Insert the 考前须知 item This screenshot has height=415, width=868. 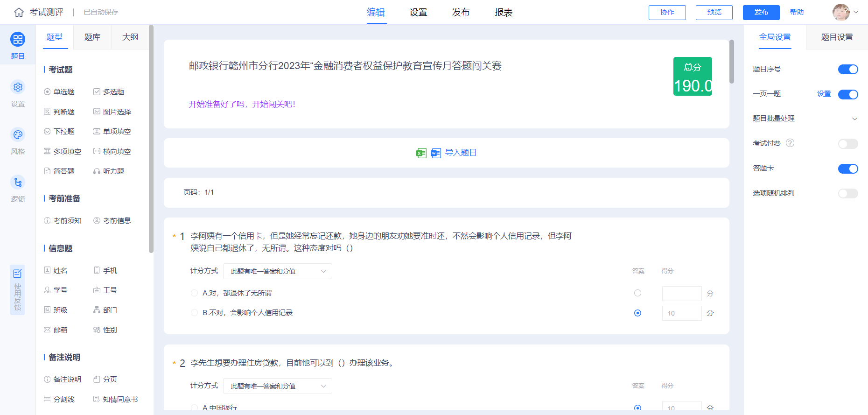(x=63, y=221)
